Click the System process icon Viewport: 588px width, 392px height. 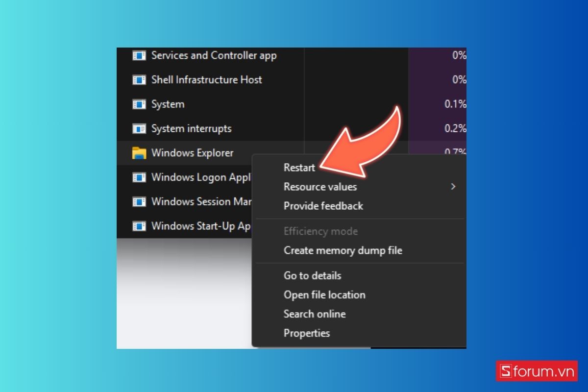[x=139, y=104]
